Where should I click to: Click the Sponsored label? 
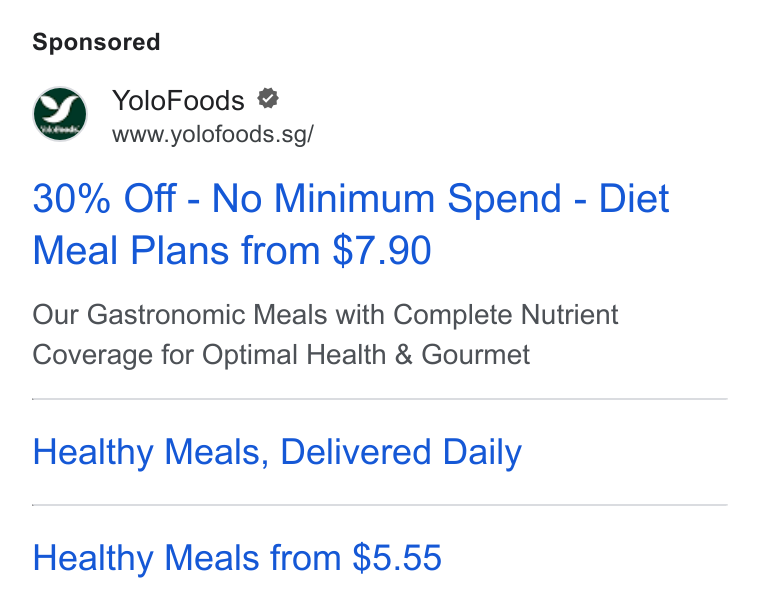[96, 42]
